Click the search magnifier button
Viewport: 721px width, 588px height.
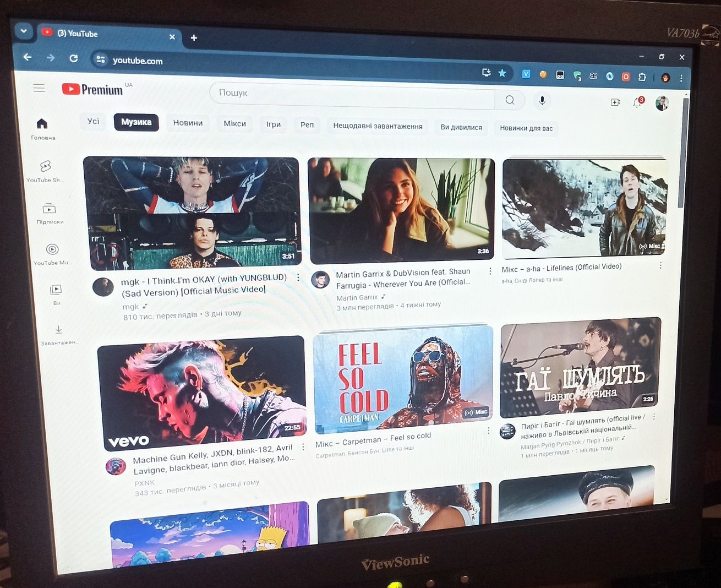(x=510, y=100)
